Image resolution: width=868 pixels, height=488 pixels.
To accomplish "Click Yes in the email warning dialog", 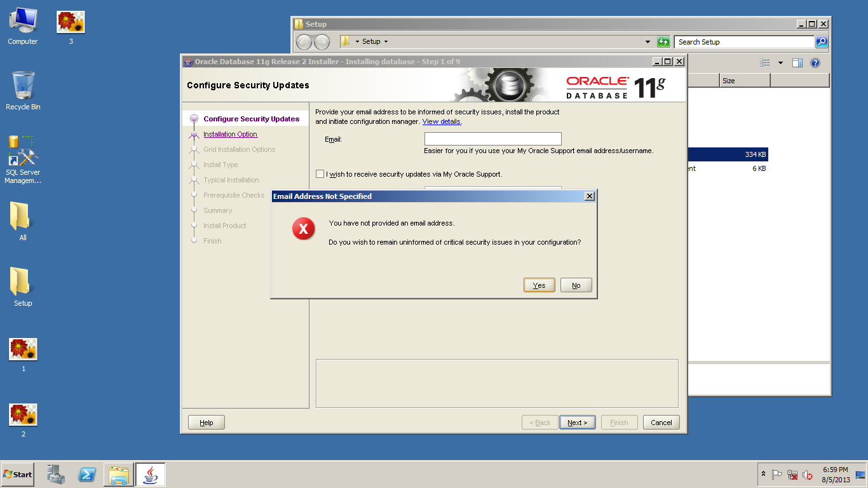I will point(539,285).
